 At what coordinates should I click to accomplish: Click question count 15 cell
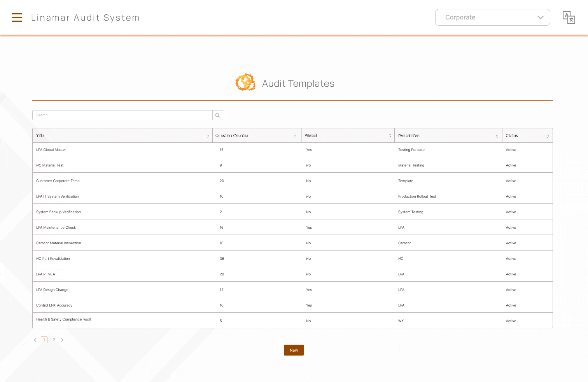(222, 150)
